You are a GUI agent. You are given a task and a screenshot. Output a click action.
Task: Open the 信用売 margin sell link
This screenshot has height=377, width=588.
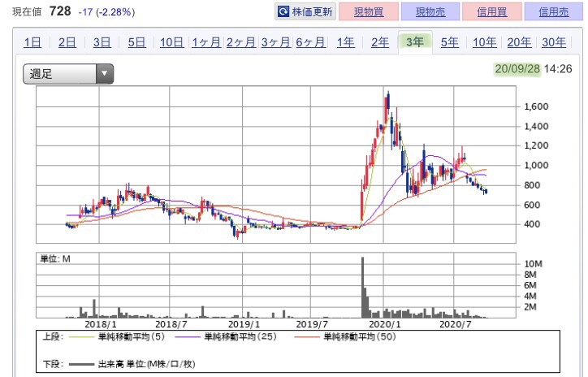[x=554, y=11]
